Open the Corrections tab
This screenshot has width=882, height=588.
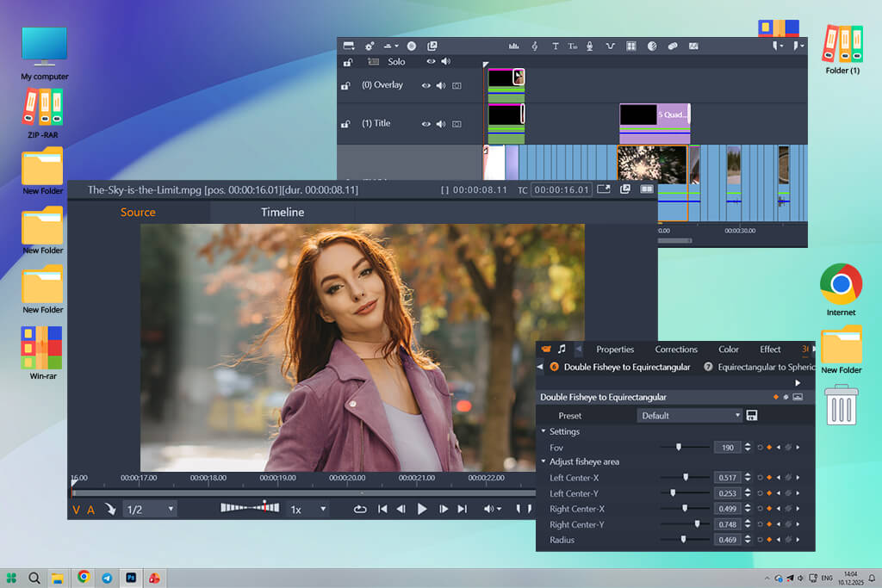pyautogui.click(x=676, y=349)
